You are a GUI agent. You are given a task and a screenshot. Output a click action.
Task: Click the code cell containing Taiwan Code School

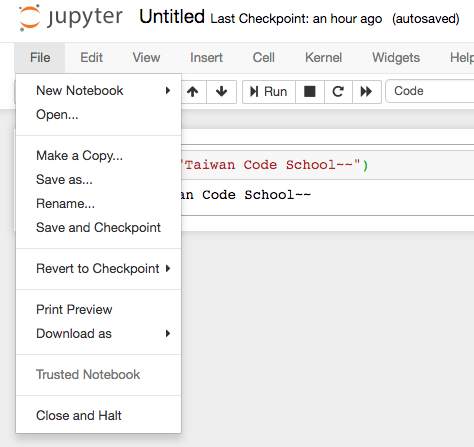point(328,165)
